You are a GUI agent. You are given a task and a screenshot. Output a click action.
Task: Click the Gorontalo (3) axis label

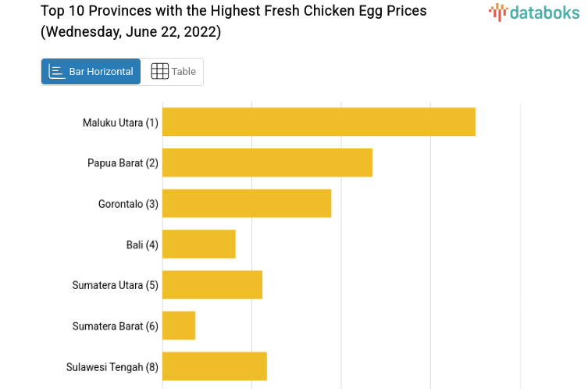[x=128, y=204]
